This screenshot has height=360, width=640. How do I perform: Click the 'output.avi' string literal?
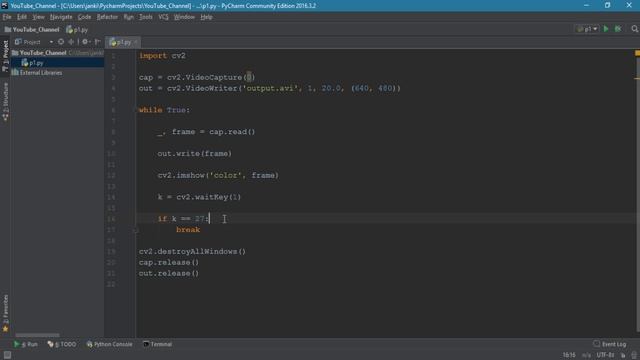coord(270,89)
